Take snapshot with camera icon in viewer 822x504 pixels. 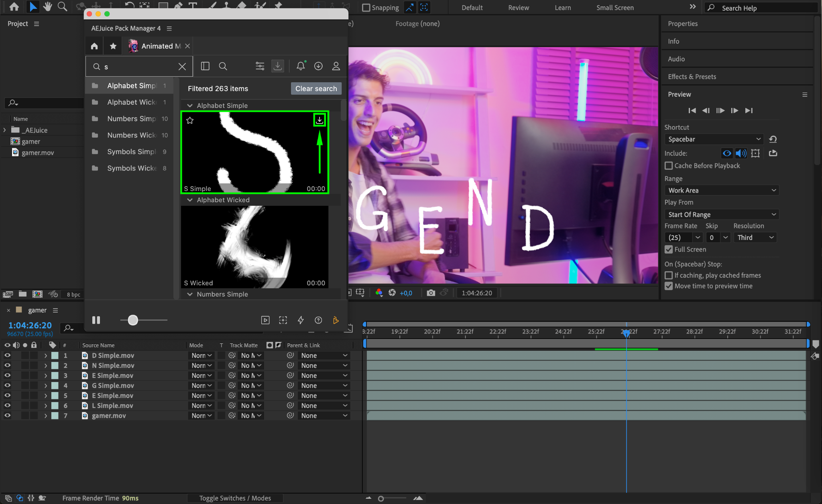(431, 293)
